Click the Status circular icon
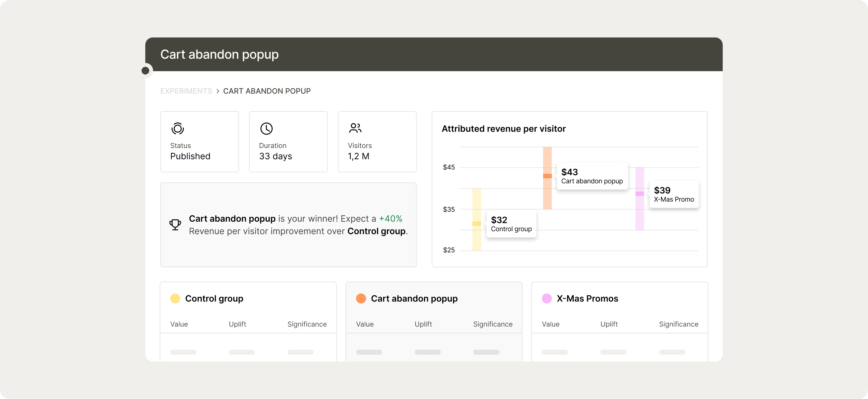The width and height of the screenshot is (868, 399). (x=178, y=129)
